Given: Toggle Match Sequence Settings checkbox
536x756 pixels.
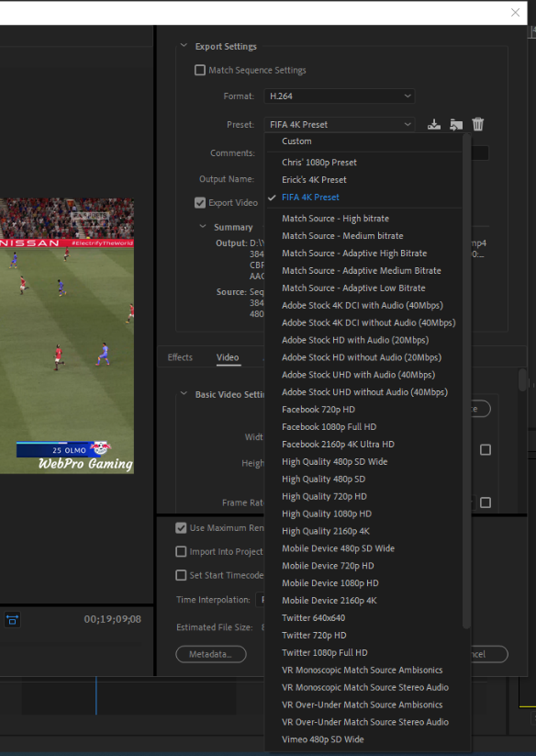Looking at the screenshot, I should [200, 71].
